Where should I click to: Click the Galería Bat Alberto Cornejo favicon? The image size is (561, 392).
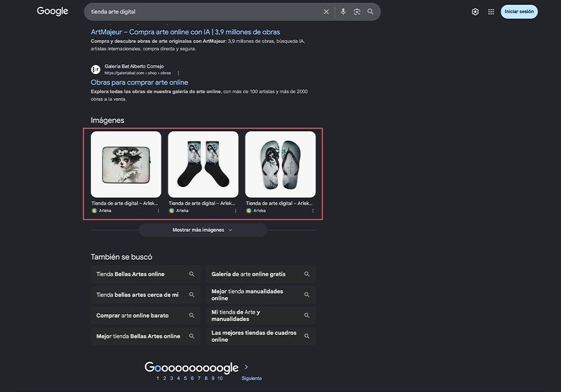(x=95, y=69)
